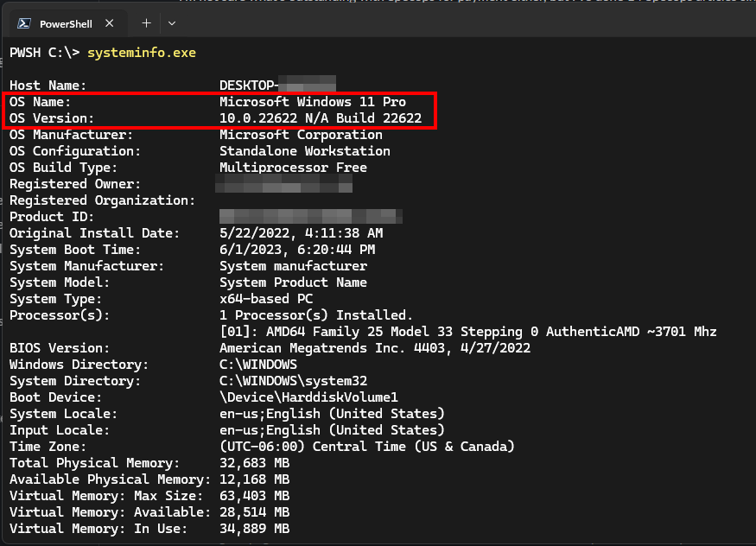Click the Time Zone label
Image resolution: width=756 pixels, height=546 pixels.
coord(48,446)
